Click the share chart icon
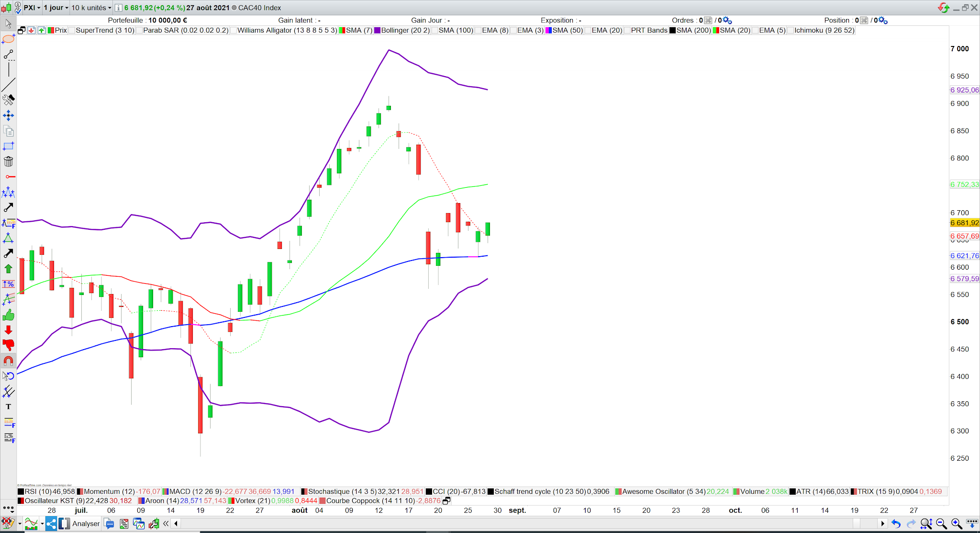Viewport: 980px width, 533px height. [x=51, y=523]
